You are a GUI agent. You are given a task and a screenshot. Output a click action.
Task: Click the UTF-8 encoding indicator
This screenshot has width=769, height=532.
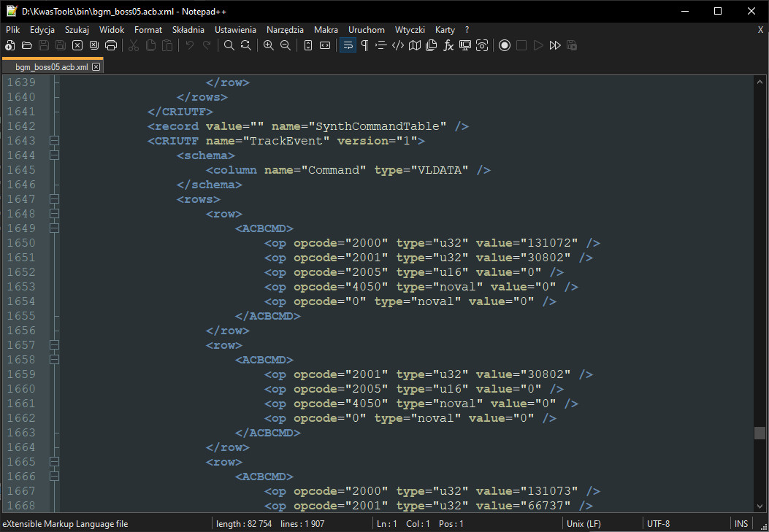(658, 523)
